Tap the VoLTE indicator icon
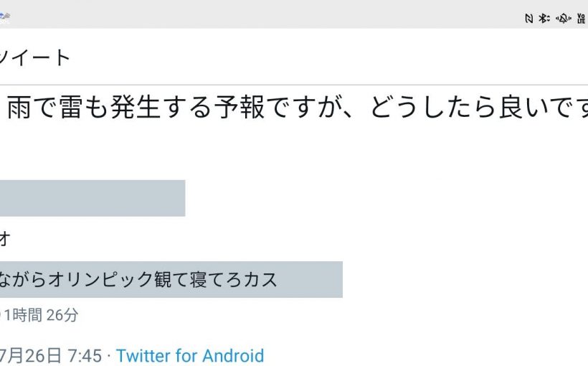Screen dimensions: 588x366 pyautogui.click(x=581, y=19)
